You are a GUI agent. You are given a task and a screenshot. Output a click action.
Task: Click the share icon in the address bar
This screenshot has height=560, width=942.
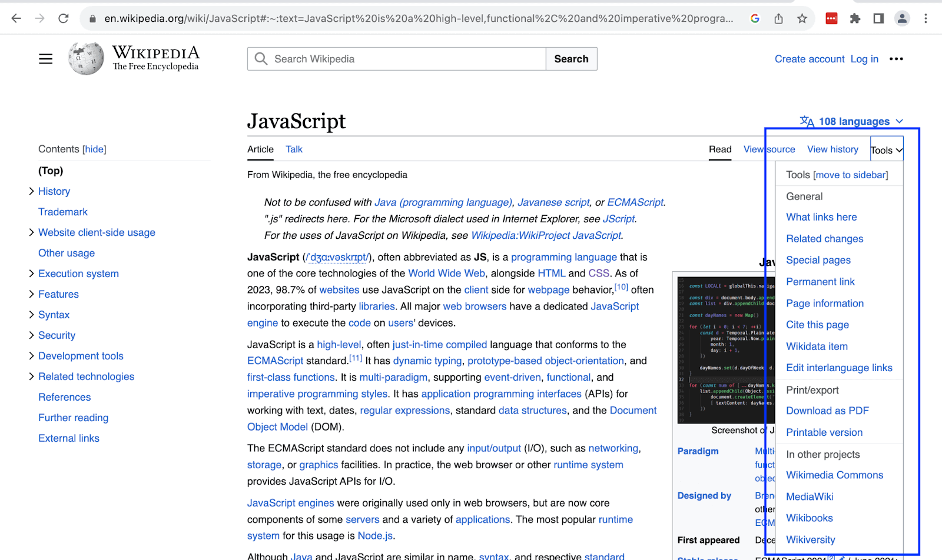pos(778,18)
